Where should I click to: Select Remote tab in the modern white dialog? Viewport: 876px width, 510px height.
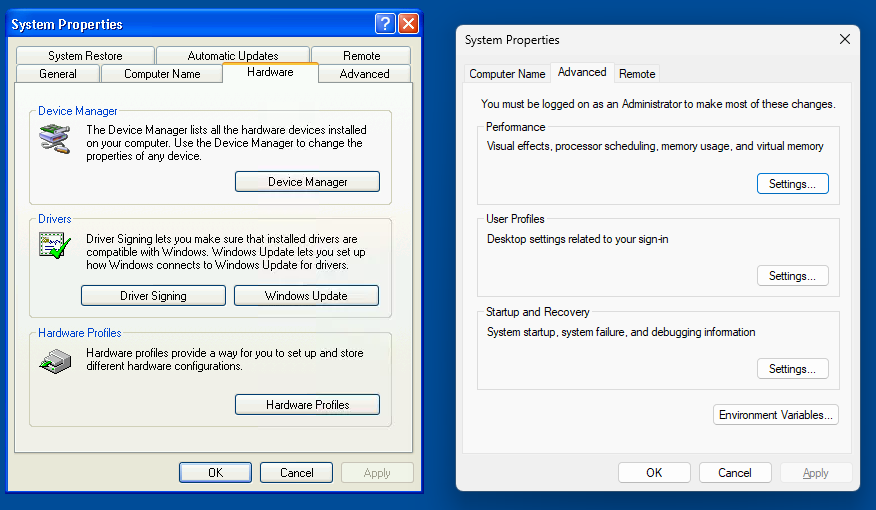[x=637, y=74]
